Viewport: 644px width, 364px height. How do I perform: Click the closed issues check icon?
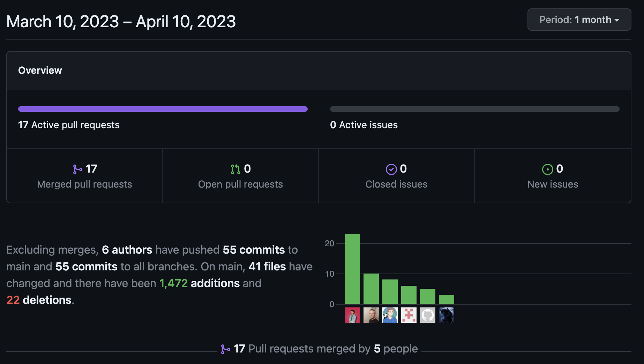pos(391,169)
